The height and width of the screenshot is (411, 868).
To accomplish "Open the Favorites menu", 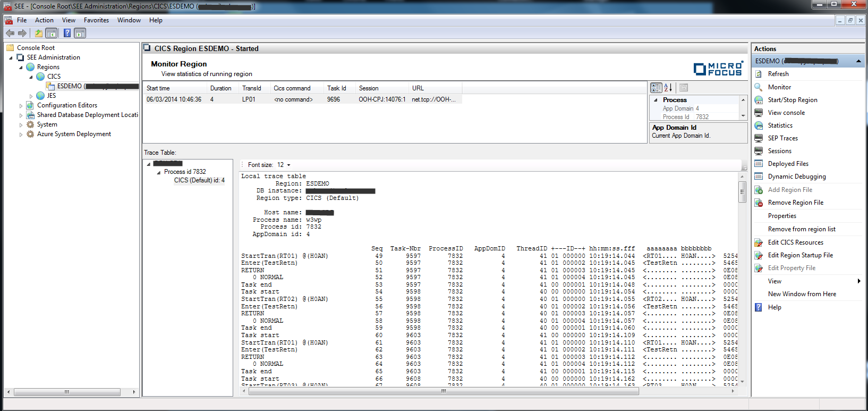I will tap(96, 20).
